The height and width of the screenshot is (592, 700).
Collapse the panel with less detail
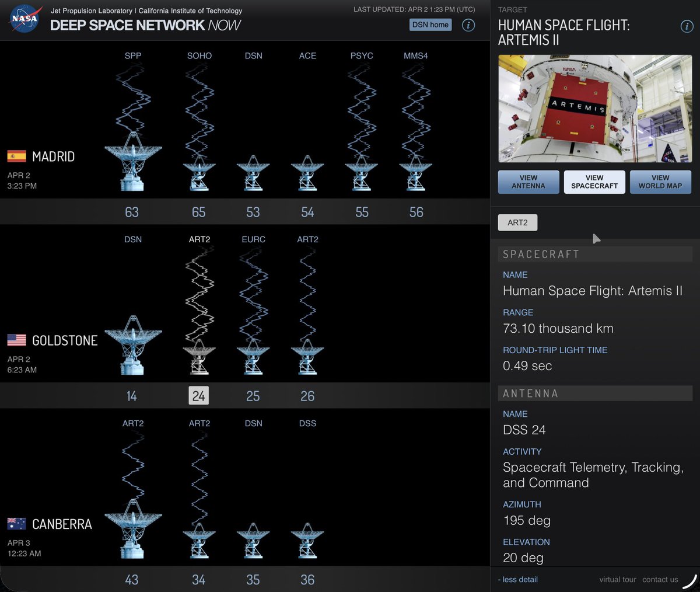(x=518, y=580)
